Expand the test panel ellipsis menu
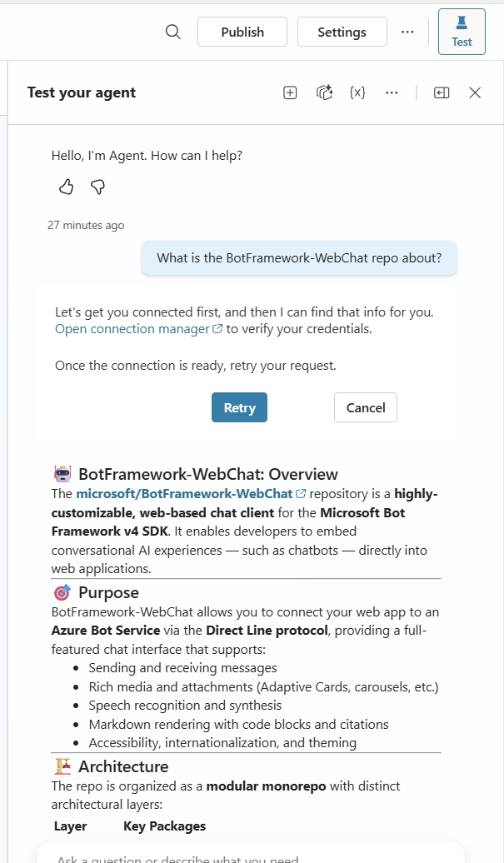 392,92
